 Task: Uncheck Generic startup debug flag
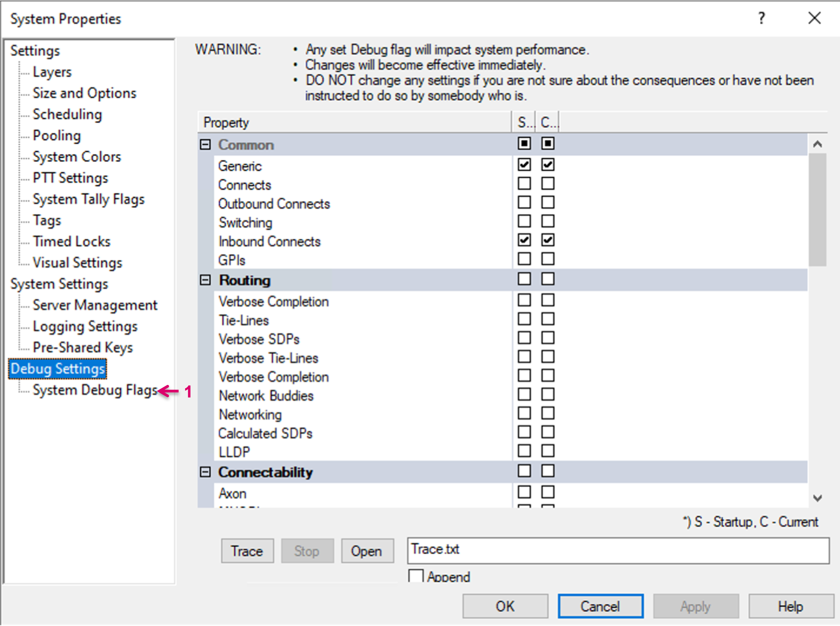point(524,164)
